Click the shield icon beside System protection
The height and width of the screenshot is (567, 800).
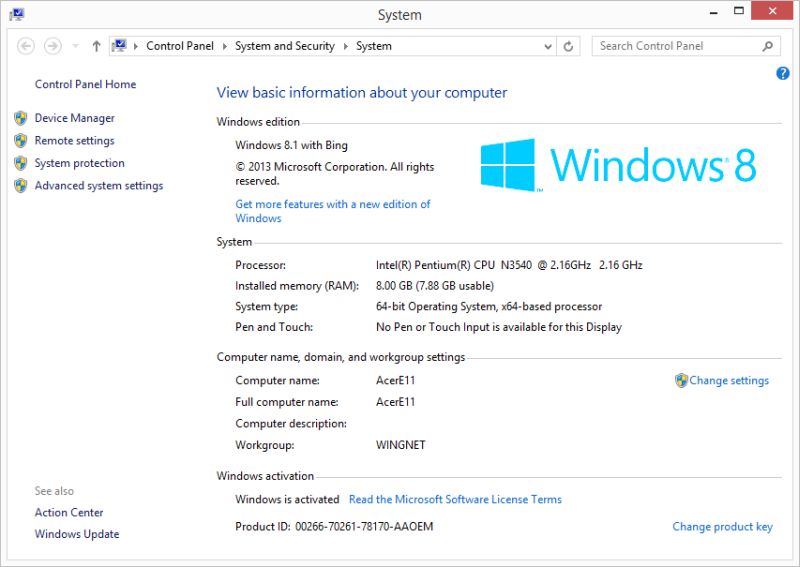point(21,163)
